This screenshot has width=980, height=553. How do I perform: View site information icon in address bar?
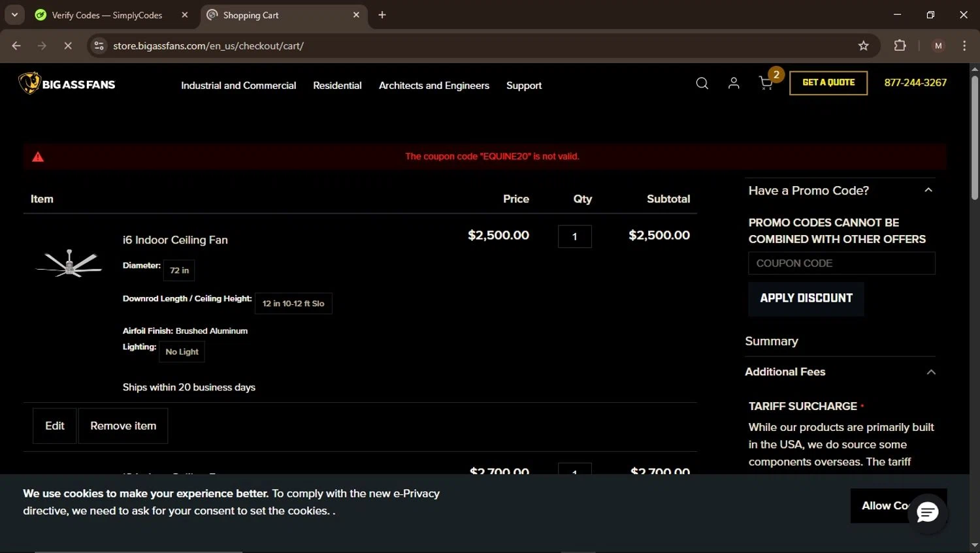coord(99,46)
